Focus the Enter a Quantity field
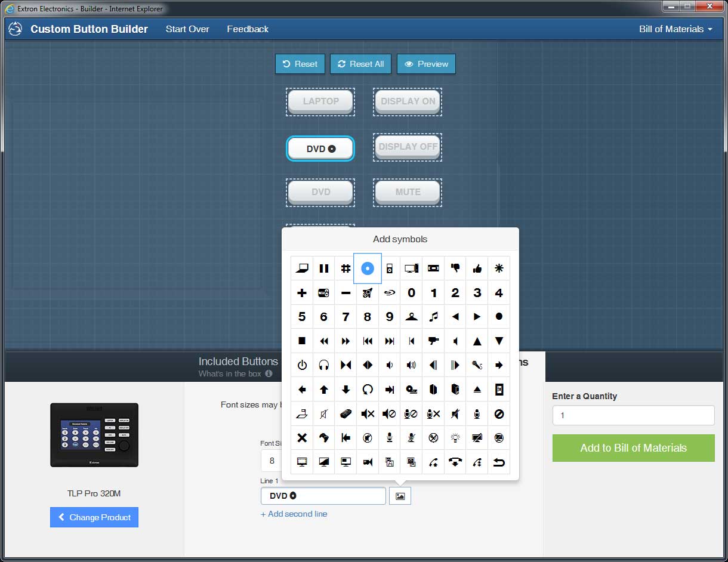This screenshot has width=728, height=562. [x=634, y=415]
